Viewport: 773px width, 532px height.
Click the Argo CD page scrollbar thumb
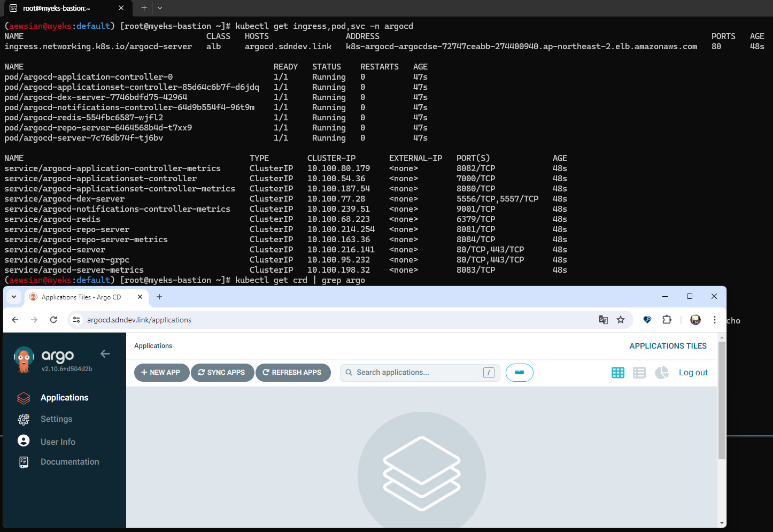click(x=722, y=400)
